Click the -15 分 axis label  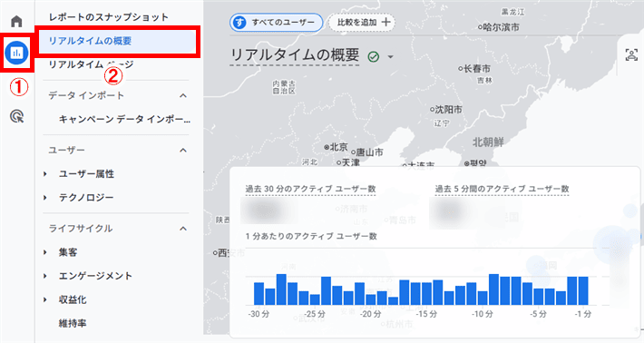[x=426, y=314]
